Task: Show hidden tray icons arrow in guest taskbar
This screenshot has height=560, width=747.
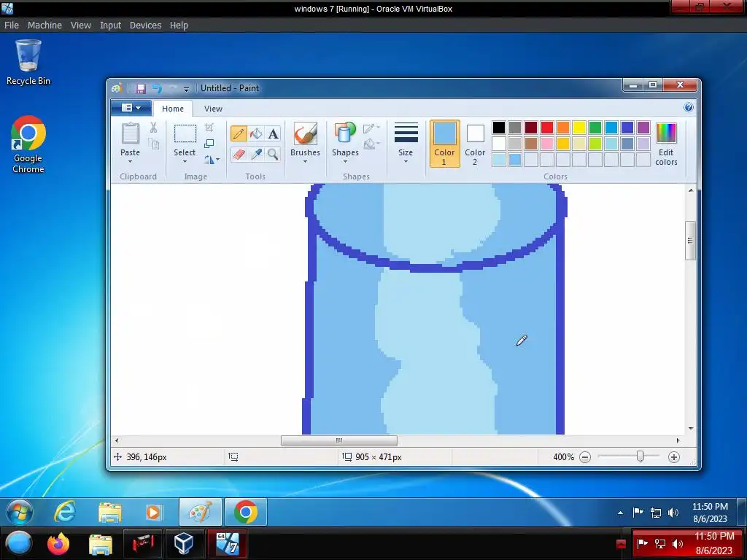Action: [620, 513]
